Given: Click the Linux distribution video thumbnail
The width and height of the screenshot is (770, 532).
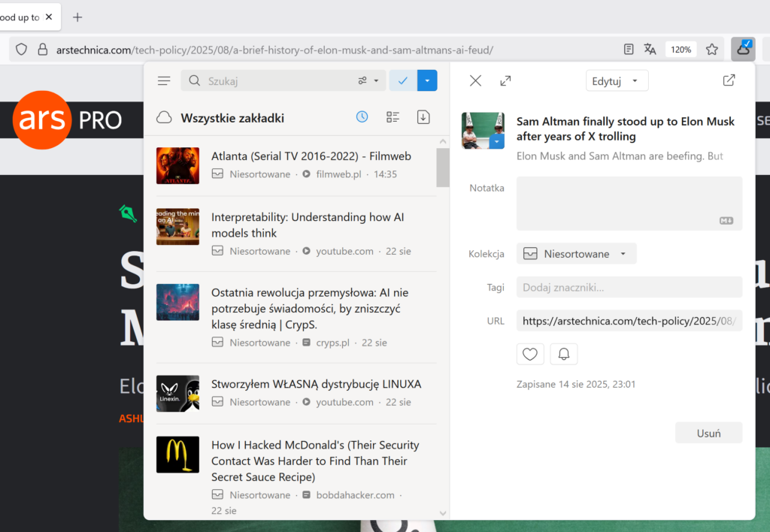Looking at the screenshot, I should [177, 394].
